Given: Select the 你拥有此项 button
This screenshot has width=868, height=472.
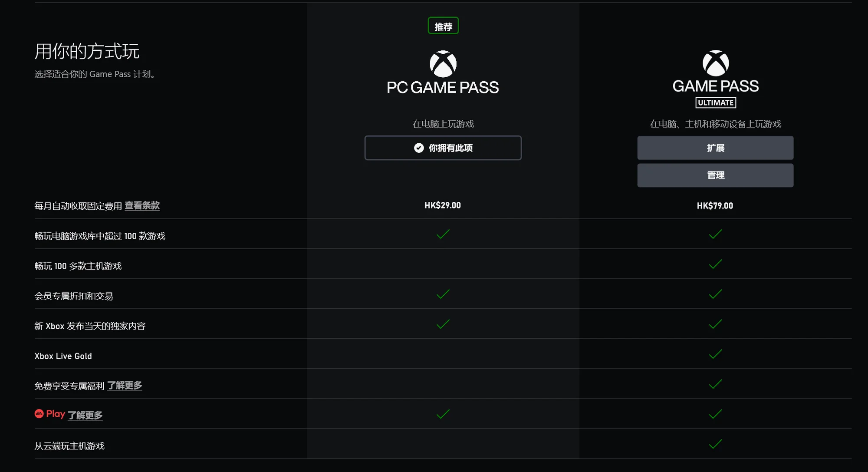Looking at the screenshot, I should pyautogui.click(x=443, y=148).
